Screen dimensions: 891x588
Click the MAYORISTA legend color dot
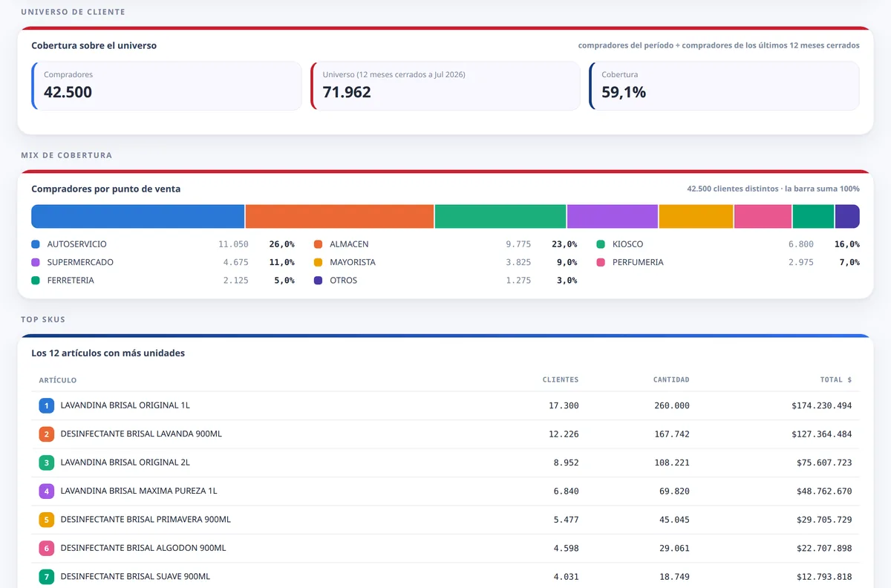click(318, 262)
